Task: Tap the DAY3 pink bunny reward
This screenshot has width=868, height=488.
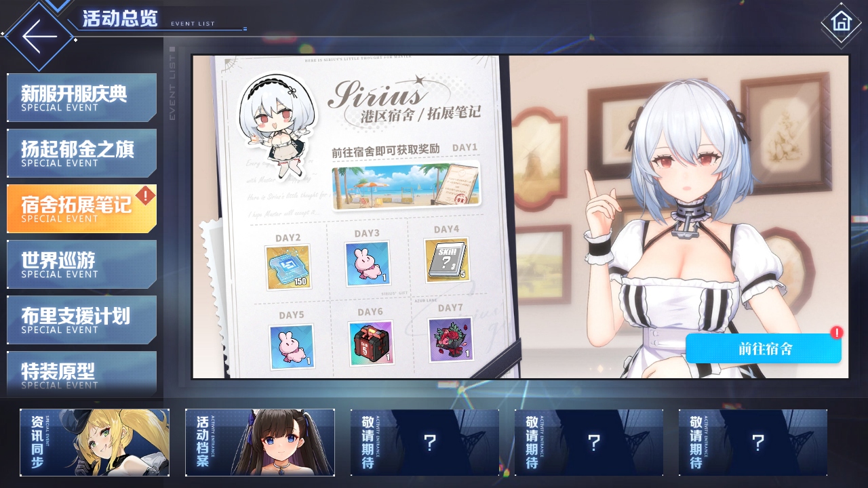Action: coord(368,264)
